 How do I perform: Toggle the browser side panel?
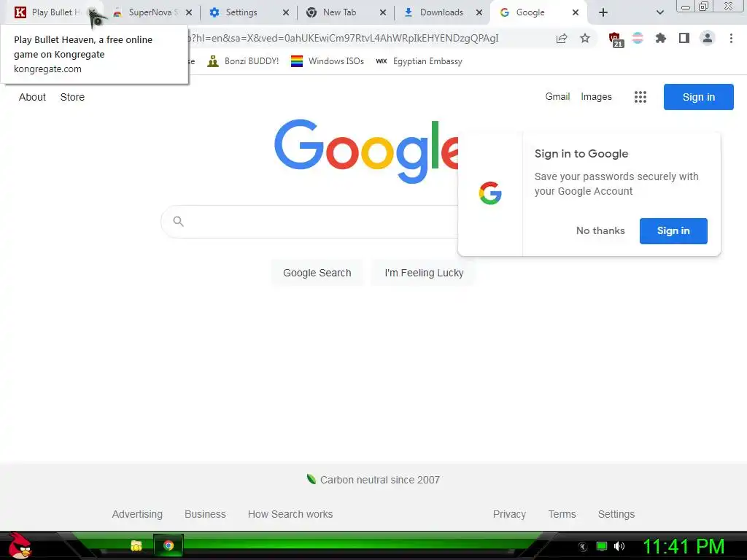click(684, 38)
